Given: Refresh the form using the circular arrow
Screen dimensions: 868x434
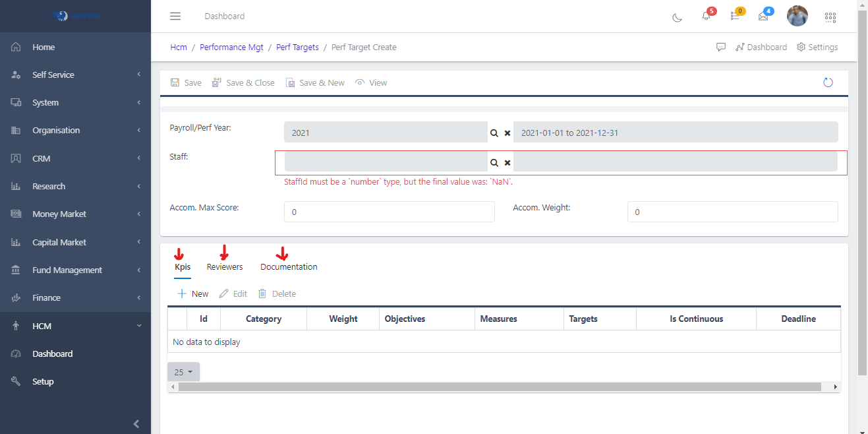Looking at the screenshot, I should click(x=828, y=82).
